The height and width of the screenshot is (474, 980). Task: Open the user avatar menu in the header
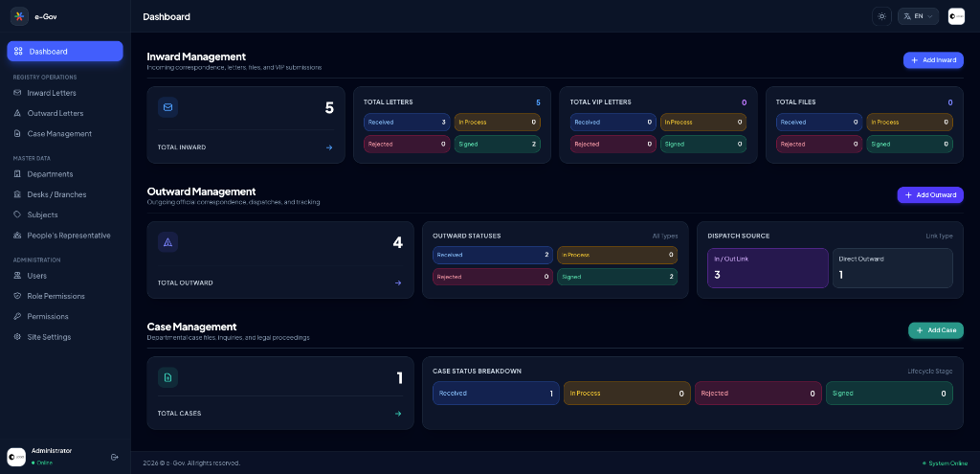coord(956,16)
